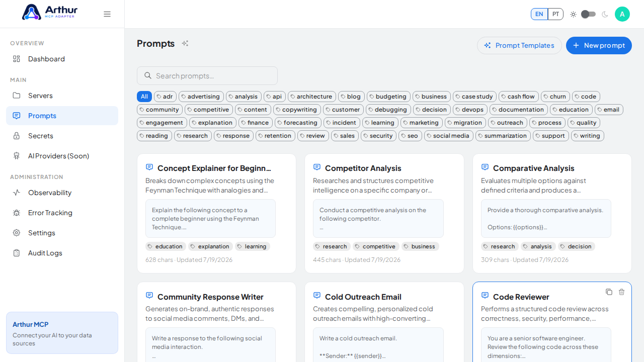
Task: Click the Community Response Writer card icon
Action: 149,296
